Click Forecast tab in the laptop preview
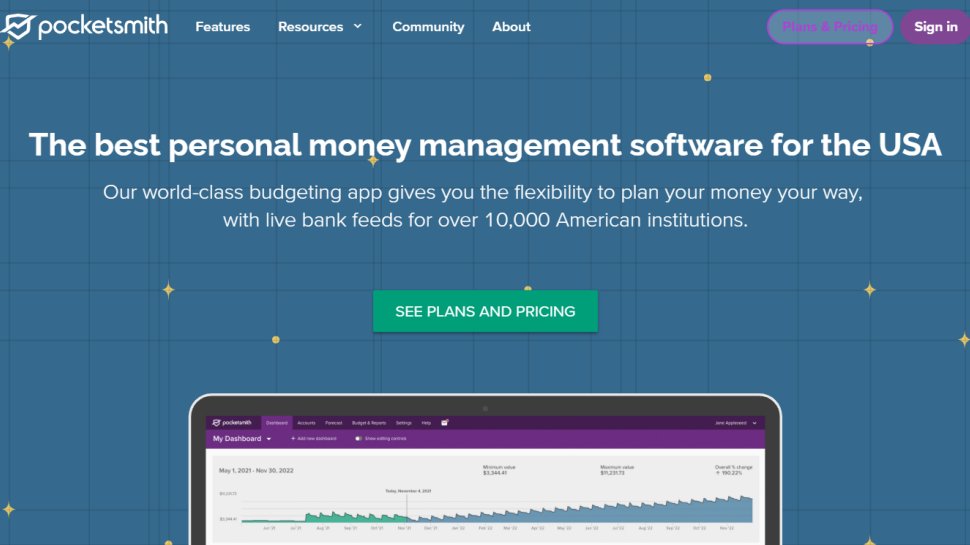The height and width of the screenshot is (545, 970). 333,423
